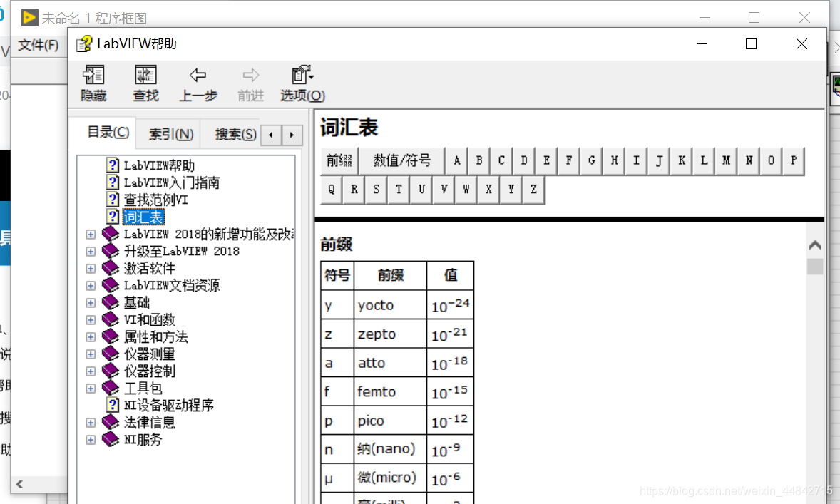Expand the LabVIEW 2018的新增功能 tree node
This screenshot has width=840, height=504.
point(91,234)
